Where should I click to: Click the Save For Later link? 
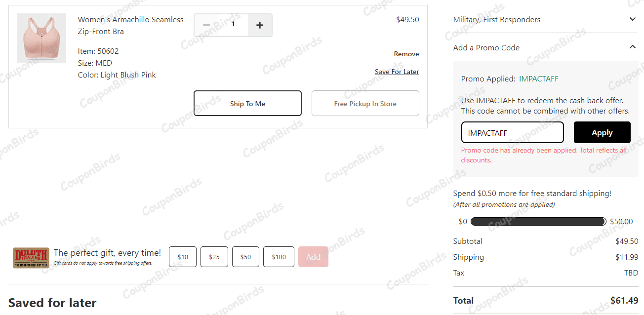pos(397,72)
